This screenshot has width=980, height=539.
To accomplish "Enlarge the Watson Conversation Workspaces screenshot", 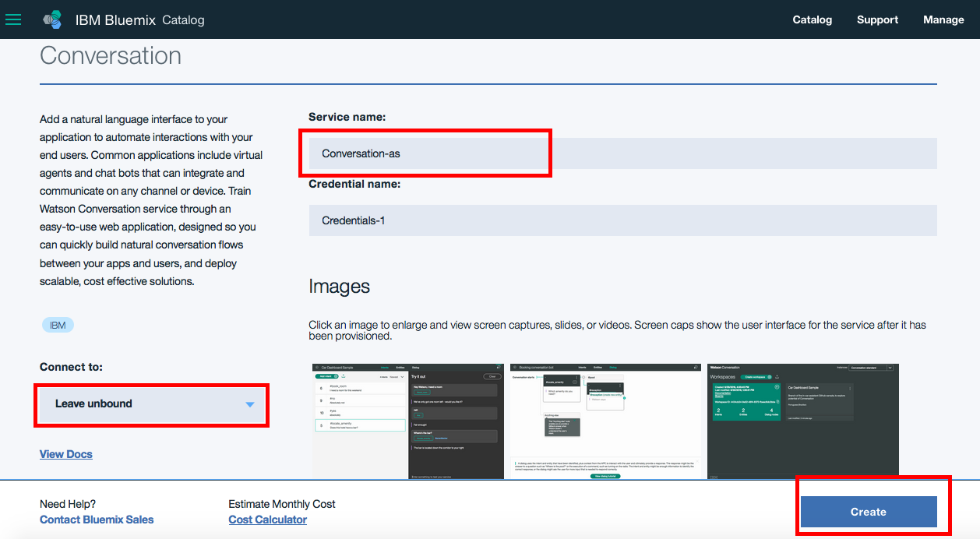I will click(x=802, y=421).
